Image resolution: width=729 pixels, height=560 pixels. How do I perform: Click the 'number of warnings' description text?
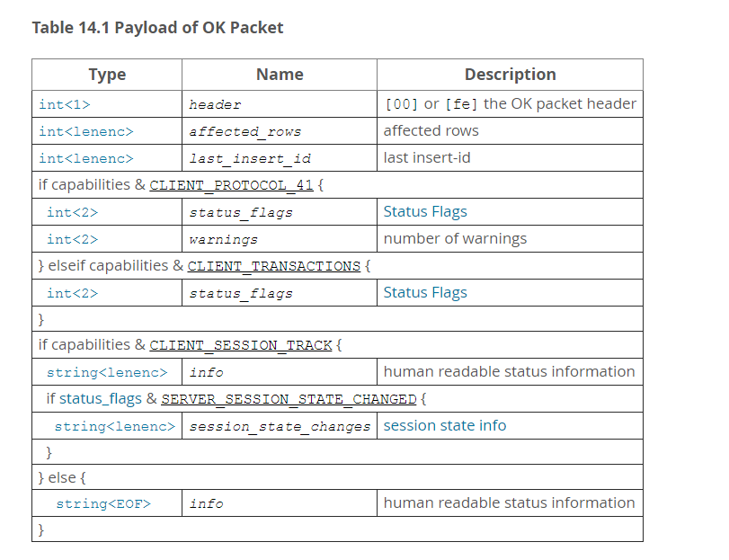click(455, 239)
